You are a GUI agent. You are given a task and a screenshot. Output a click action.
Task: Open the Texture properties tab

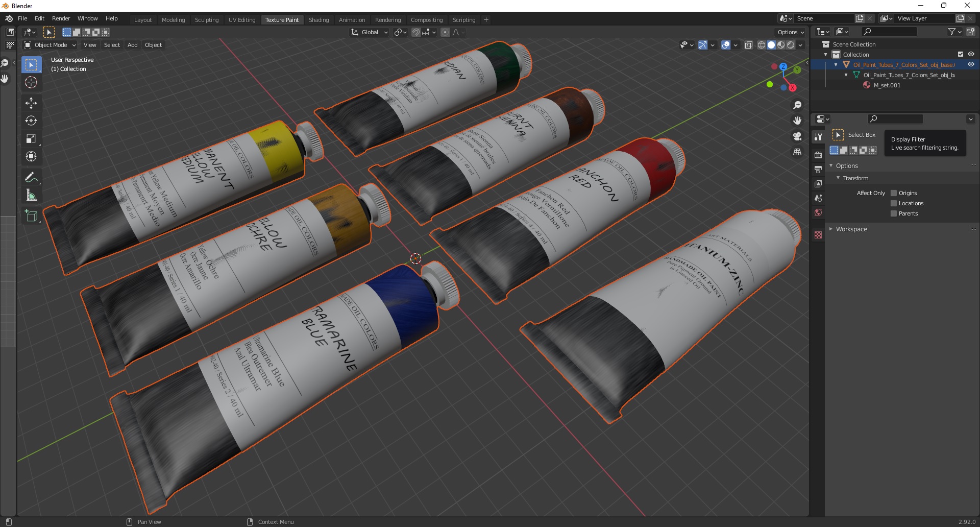point(818,235)
